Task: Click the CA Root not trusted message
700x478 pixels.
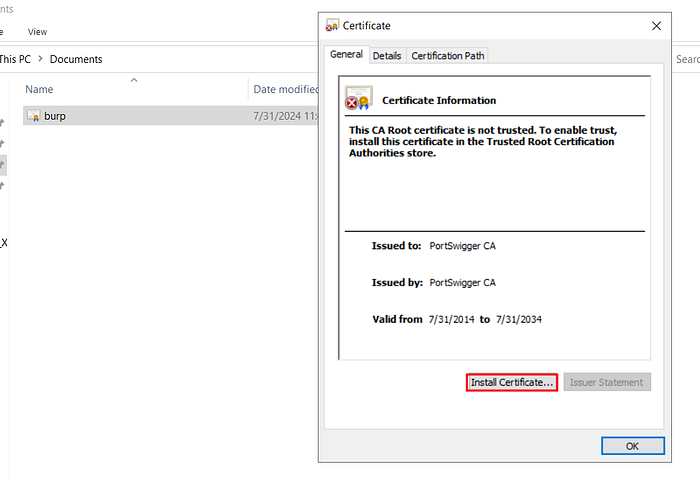Action: point(483,141)
